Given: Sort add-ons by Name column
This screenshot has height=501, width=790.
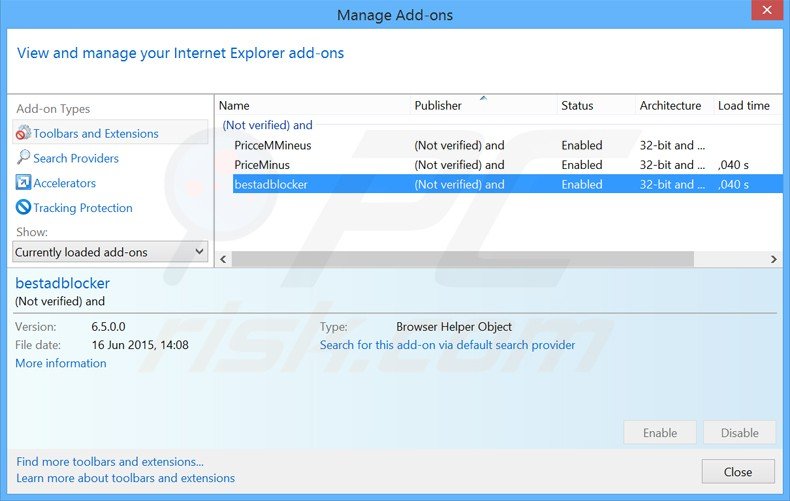Looking at the screenshot, I should coord(312,105).
